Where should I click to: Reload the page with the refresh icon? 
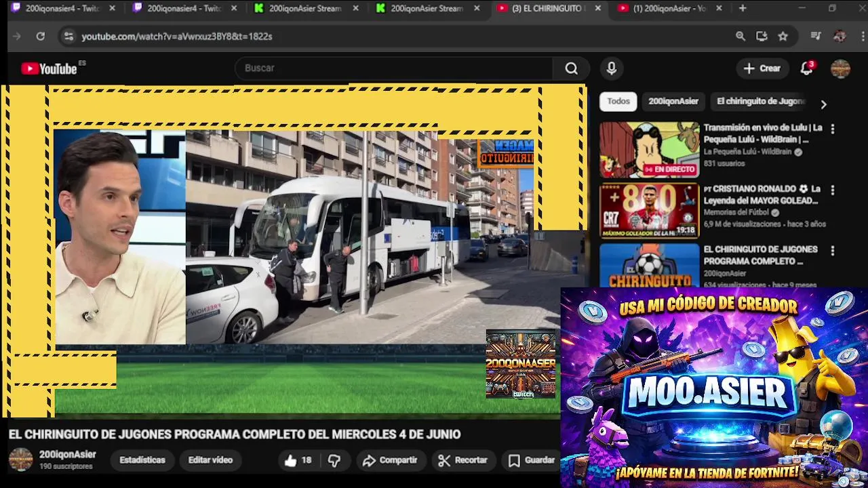coord(41,36)
